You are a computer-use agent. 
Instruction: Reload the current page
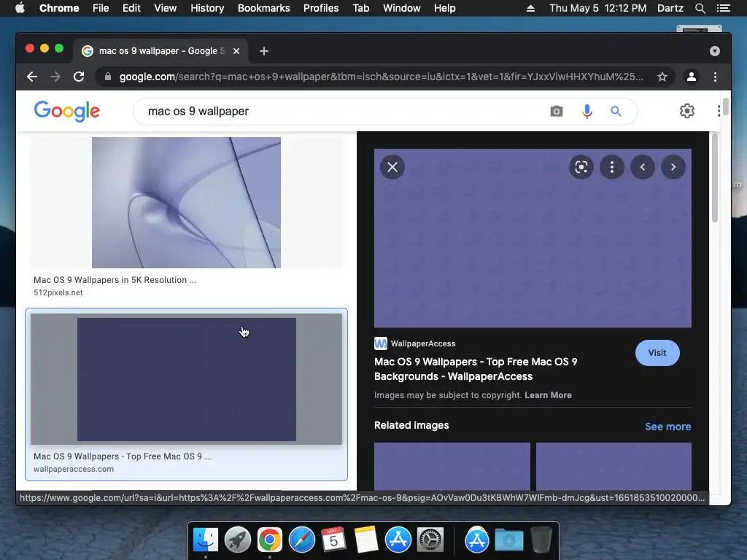coord(79,77)
